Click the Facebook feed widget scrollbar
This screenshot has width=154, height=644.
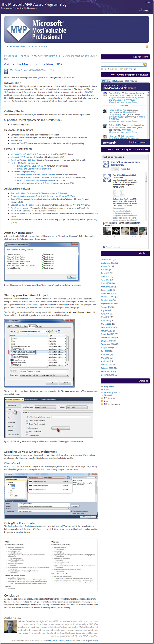pos(146,197)
